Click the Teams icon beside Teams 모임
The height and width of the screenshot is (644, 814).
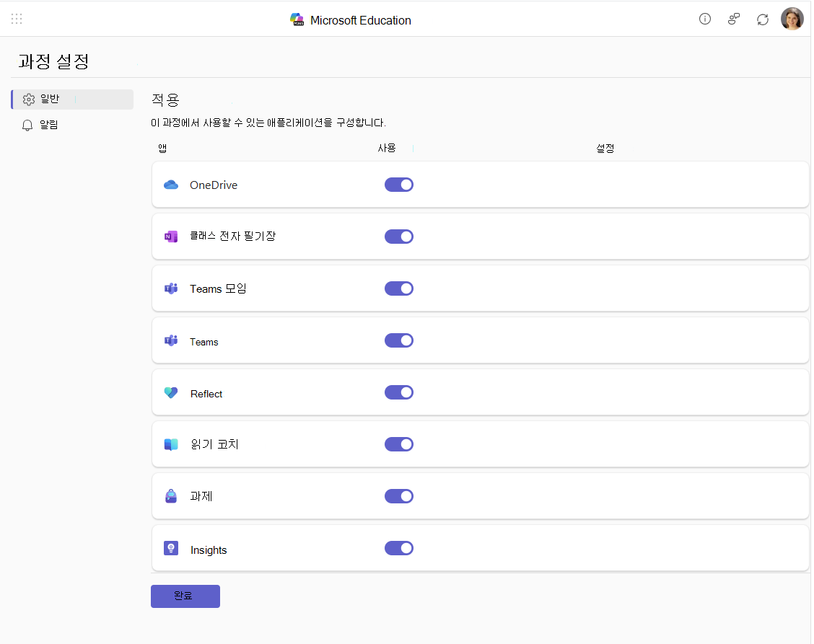(x=171, y=288)
